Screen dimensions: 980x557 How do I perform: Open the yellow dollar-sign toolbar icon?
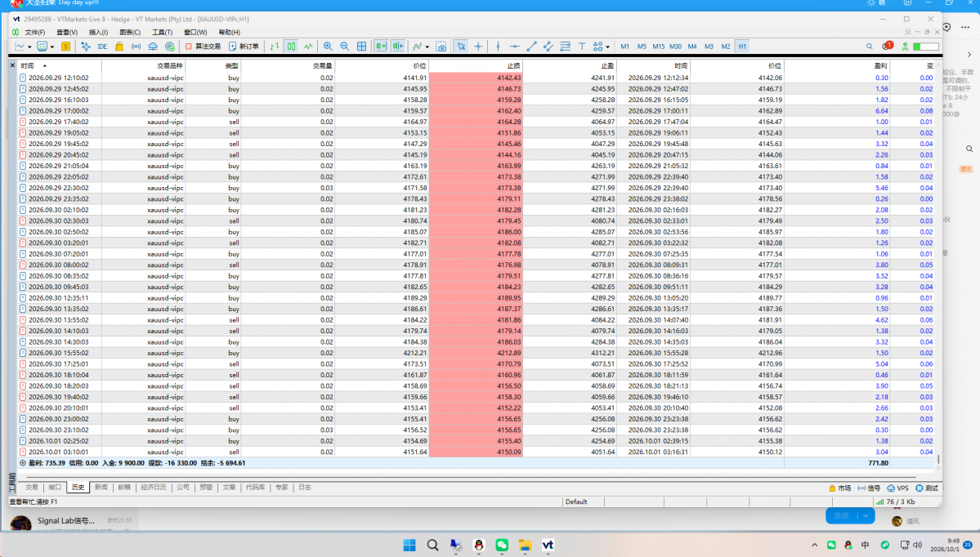click(x=65, y=47)
